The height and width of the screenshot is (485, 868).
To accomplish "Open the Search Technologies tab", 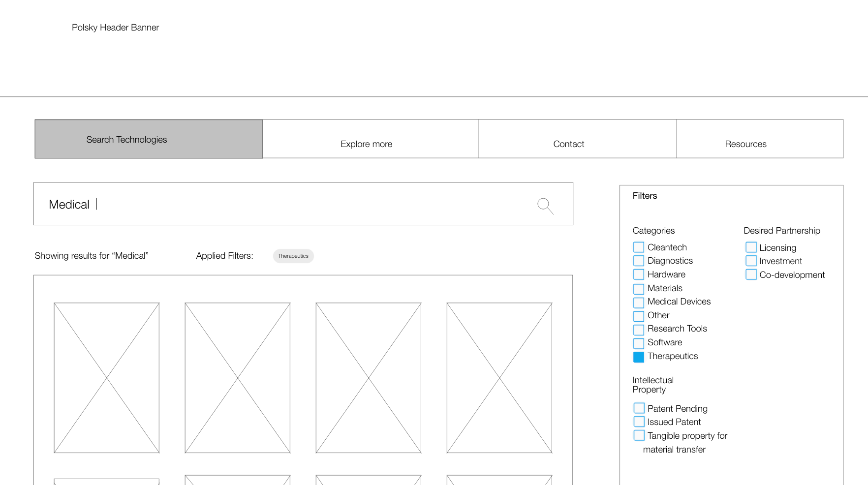I will [x=149, y=139].
